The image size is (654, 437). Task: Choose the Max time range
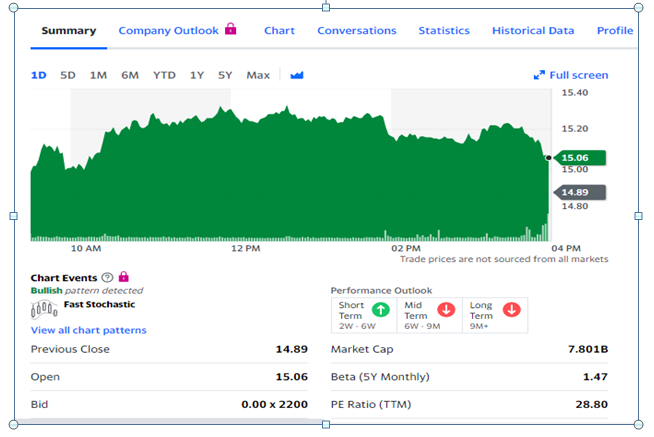click(x=258, y=75)
